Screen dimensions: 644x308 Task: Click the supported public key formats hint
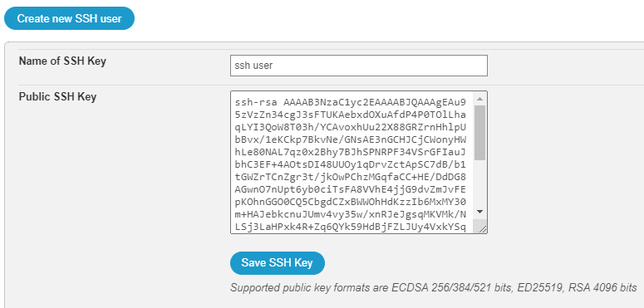[x=434, y=287]
